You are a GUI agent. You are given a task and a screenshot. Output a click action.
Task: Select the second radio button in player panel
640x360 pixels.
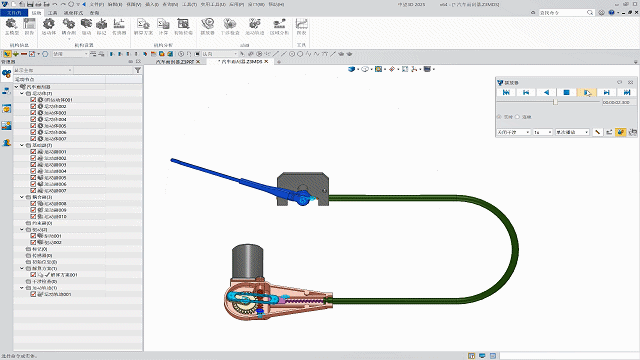[518, 117]
